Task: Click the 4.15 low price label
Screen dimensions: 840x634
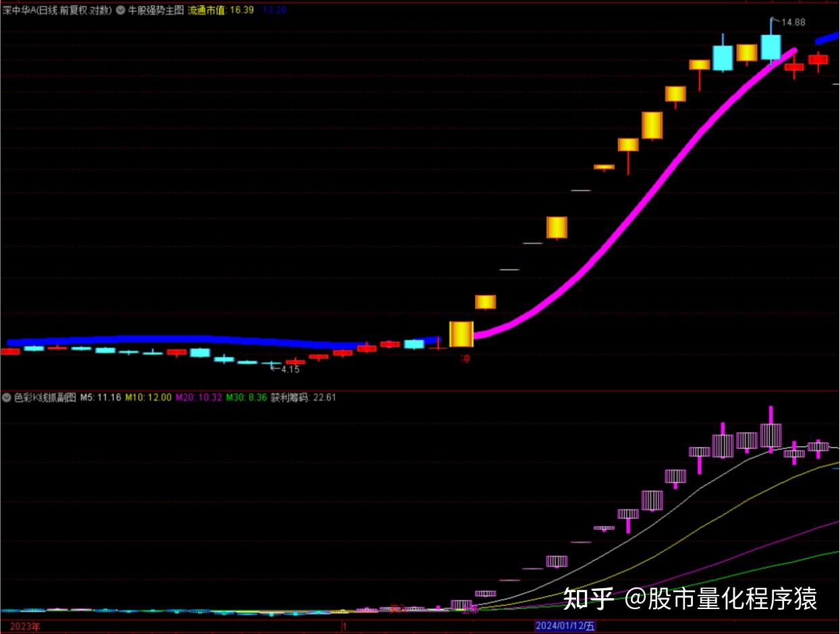Action: [x=290, y=369]
